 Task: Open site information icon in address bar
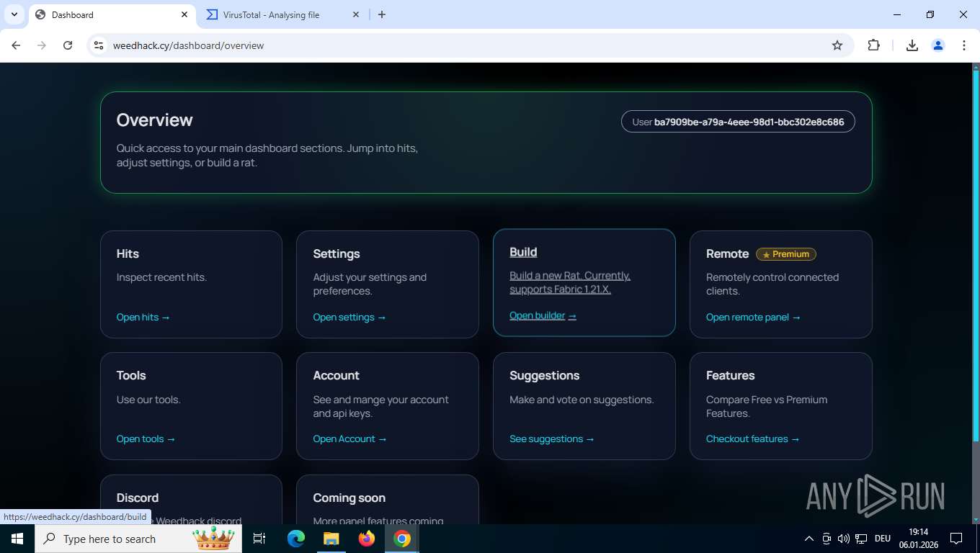[x=99, y=45]
